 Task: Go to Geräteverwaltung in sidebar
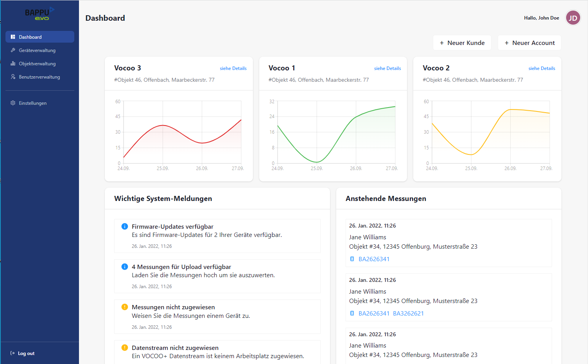pyautogui.click(x=37, y=50)
